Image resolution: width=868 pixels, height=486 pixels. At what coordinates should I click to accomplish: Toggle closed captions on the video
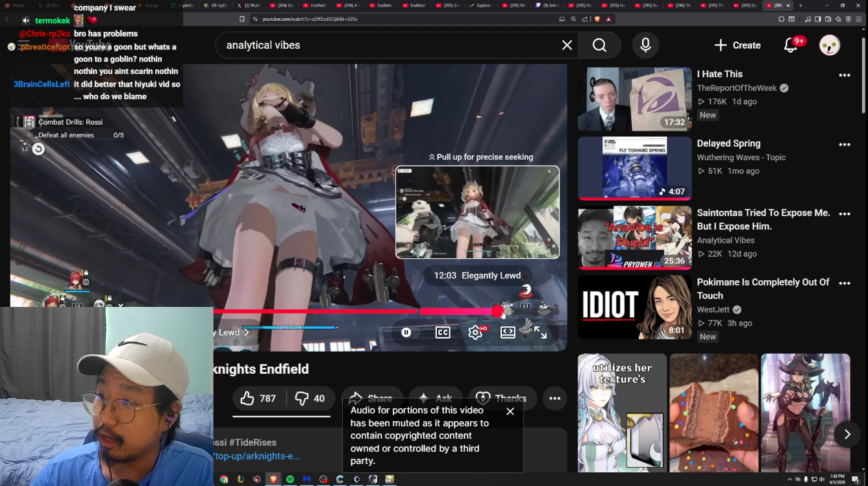443,332
